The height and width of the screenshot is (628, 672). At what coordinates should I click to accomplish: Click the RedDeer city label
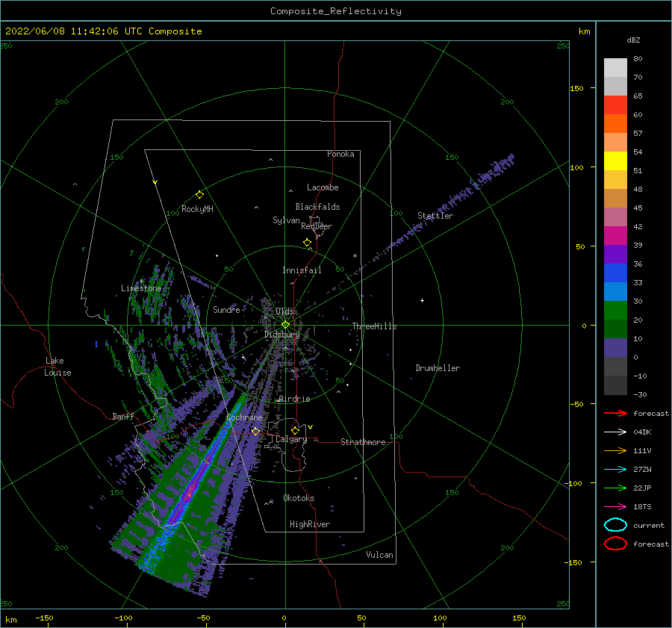click(317, 226)
